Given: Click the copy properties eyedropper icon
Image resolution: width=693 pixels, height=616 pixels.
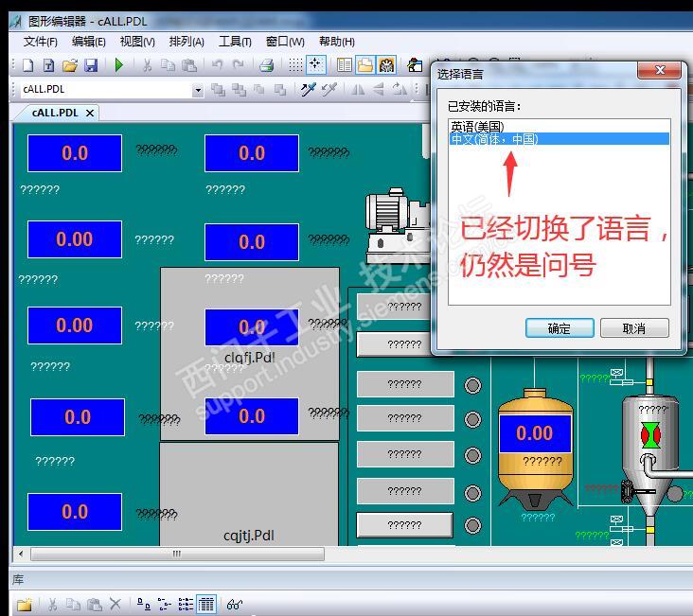Looking at the screenshot, I should pyautogui.click(x=308, y=89).
